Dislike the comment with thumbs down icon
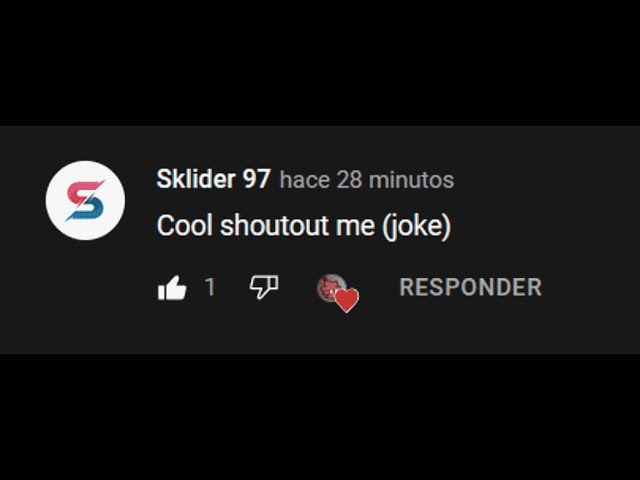Image resolution: width=640 pixels, height=480 pixels. pos(264,287)
